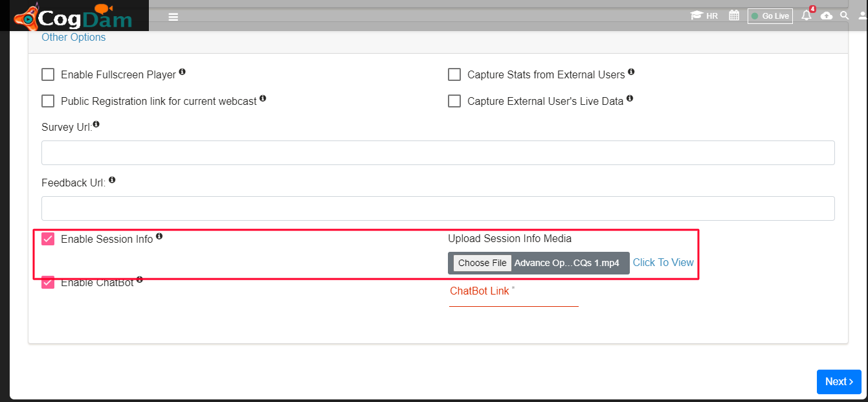Open the calendar icon in header

click(734, 16)
